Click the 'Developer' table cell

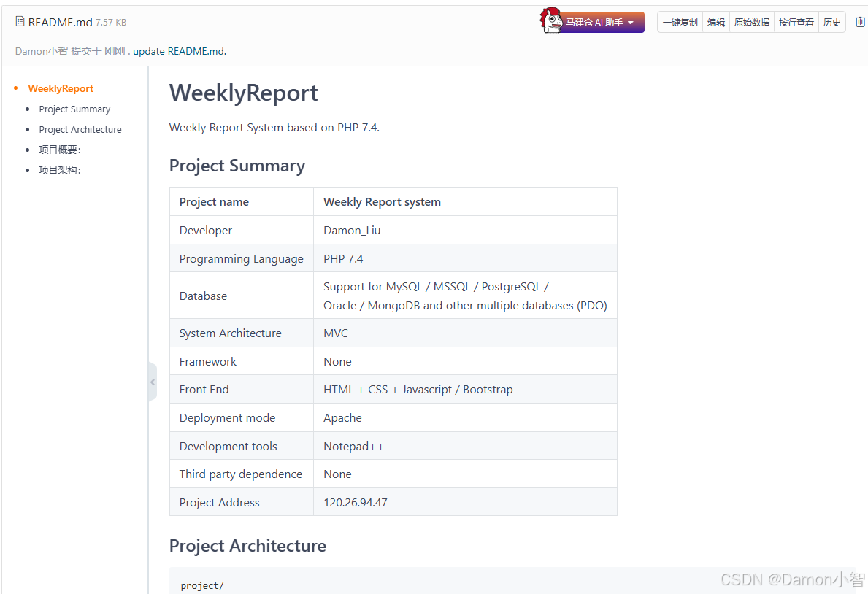(242, 231)
